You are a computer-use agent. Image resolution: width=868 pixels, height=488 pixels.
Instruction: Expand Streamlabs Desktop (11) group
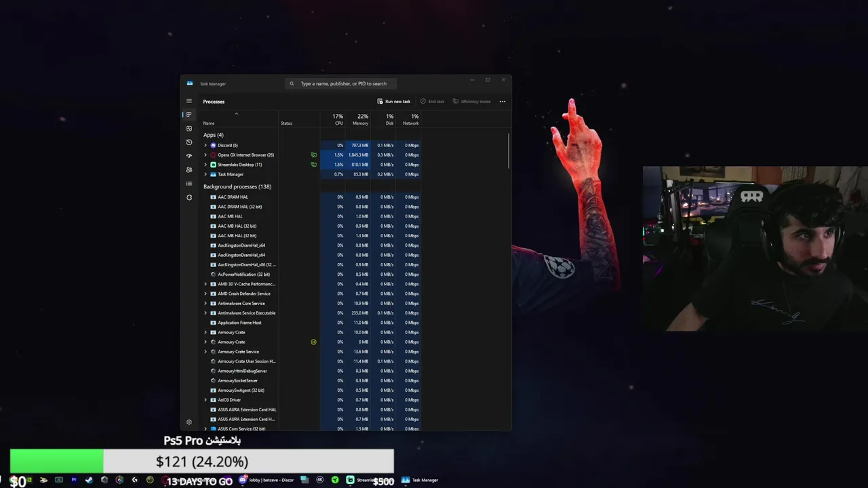click(205, 165)
